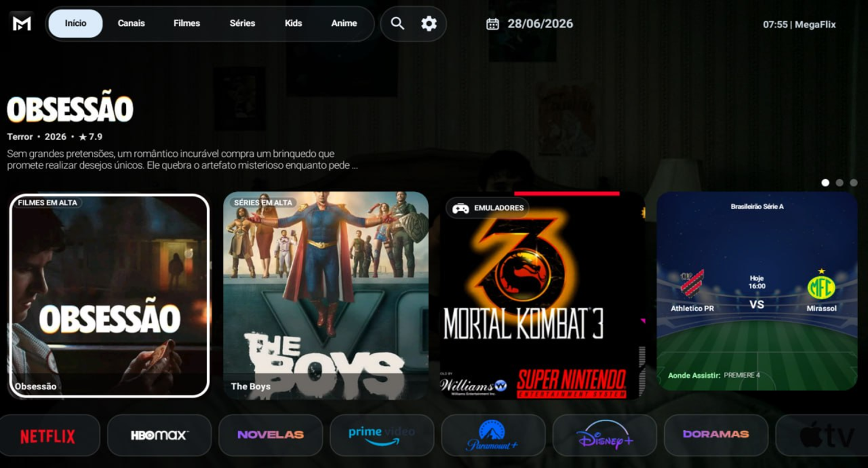Screen dimensions: 868x468
Task: Open the HBO Max logo tile
Action: 159,436
